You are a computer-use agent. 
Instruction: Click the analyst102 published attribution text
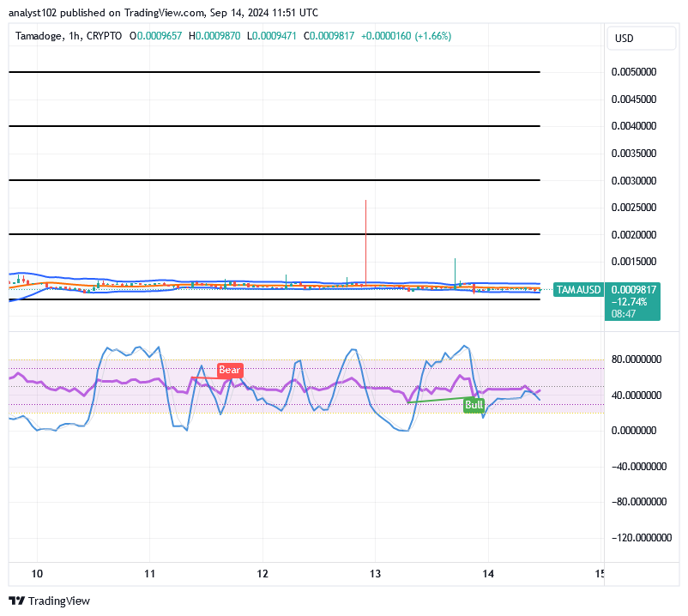(x=163, y=13)
